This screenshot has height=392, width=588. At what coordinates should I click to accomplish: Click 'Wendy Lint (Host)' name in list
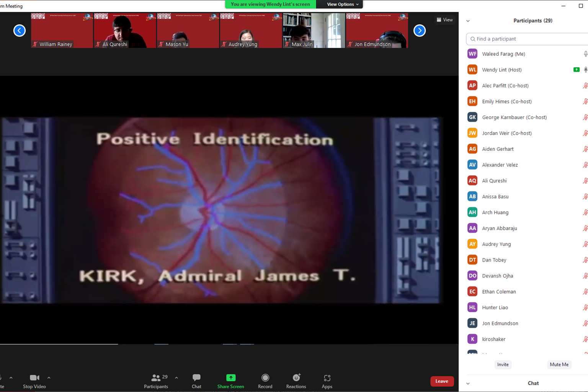point(502,70)
